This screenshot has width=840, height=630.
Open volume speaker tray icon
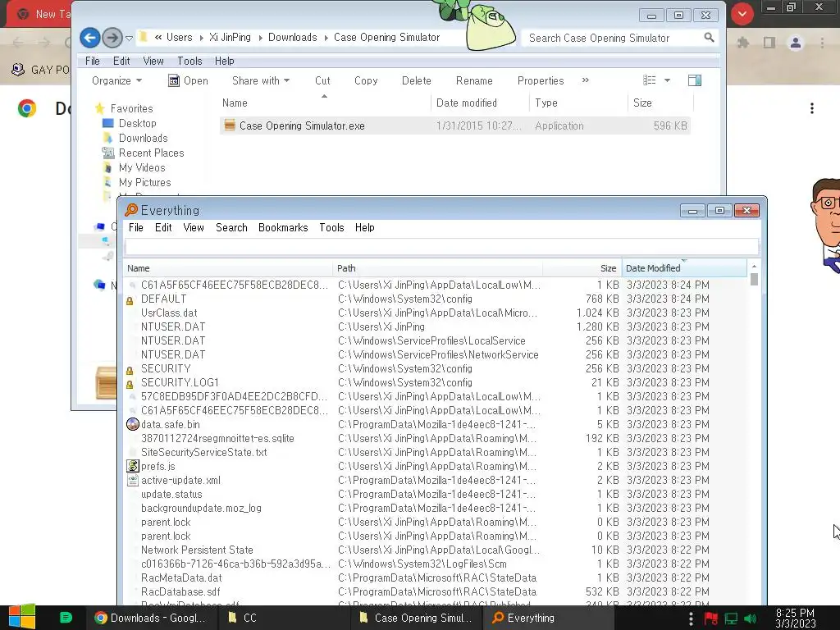point(751,619)
